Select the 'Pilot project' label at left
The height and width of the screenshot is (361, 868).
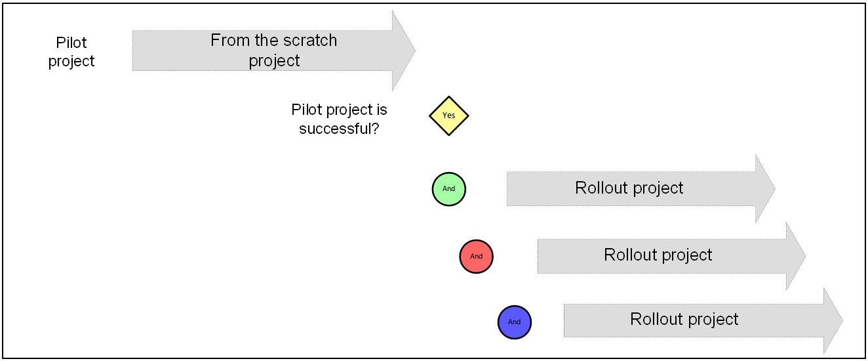tap(71, 52)
